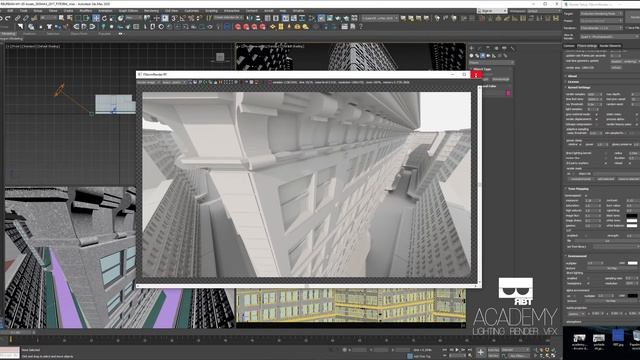Toggle Save File checkbox in Render Setup
The width and height of the screenshot is (640, 360).
click(x=627, y=28)
